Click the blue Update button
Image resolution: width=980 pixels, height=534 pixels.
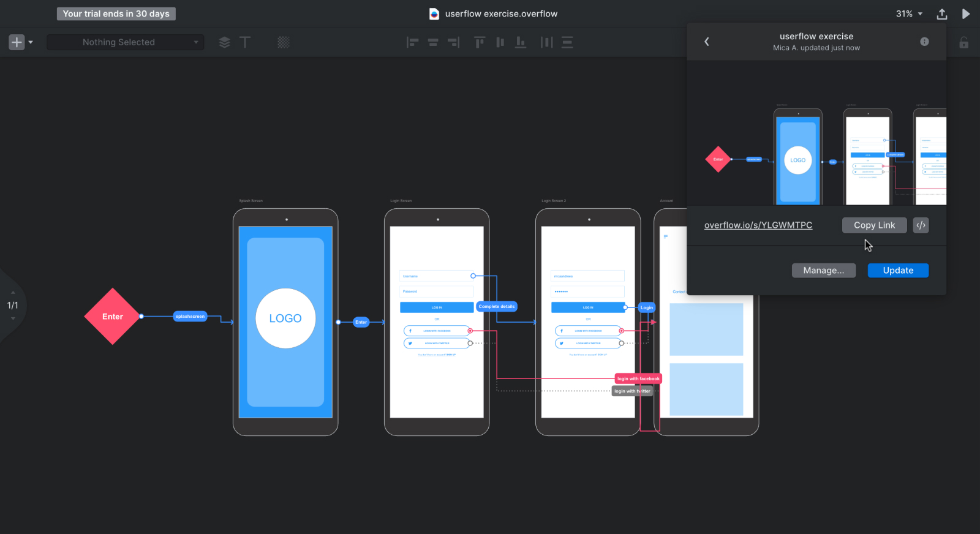898,271
